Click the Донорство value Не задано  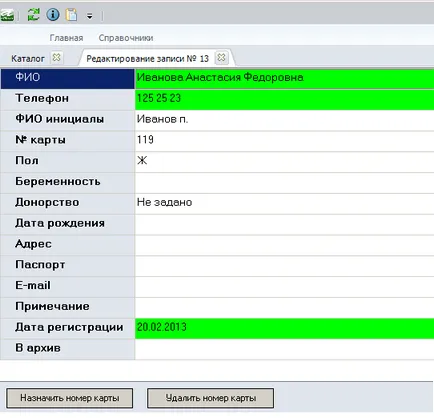284,203
